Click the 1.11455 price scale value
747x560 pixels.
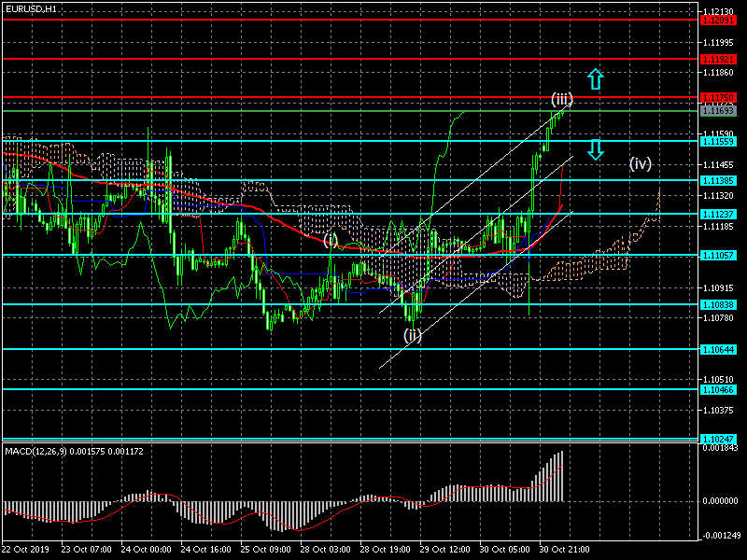pyautogui.click(x=718, y=165)
